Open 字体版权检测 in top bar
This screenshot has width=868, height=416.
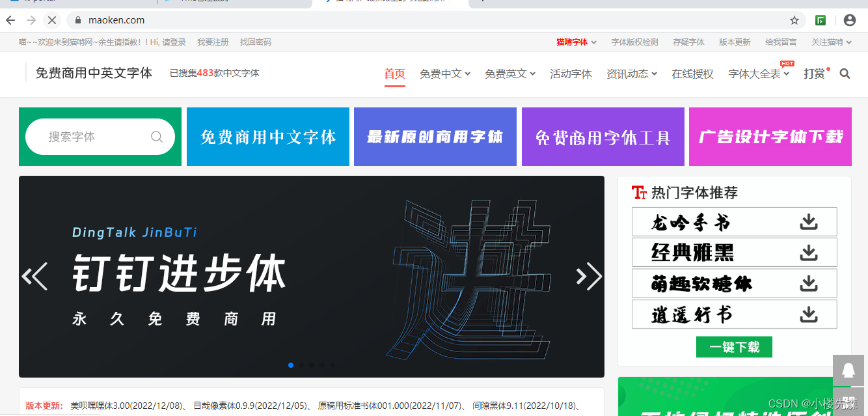pyautogui.click(x=634, y=42)
